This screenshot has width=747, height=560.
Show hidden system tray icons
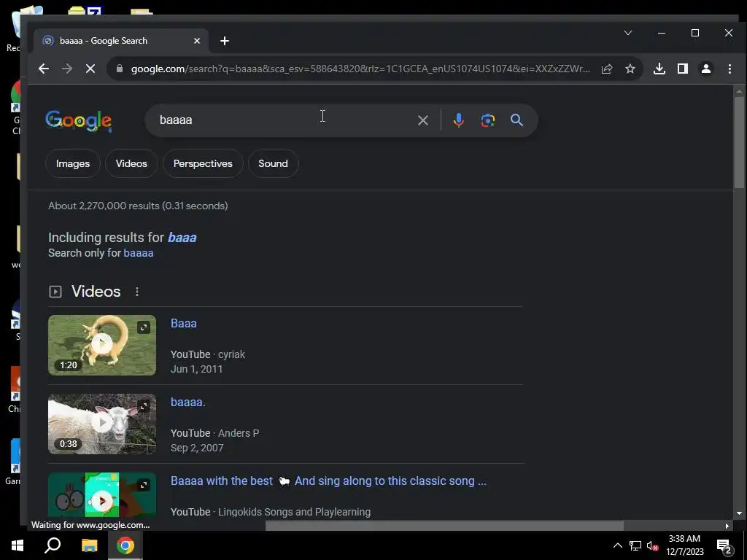click(617, 545)
